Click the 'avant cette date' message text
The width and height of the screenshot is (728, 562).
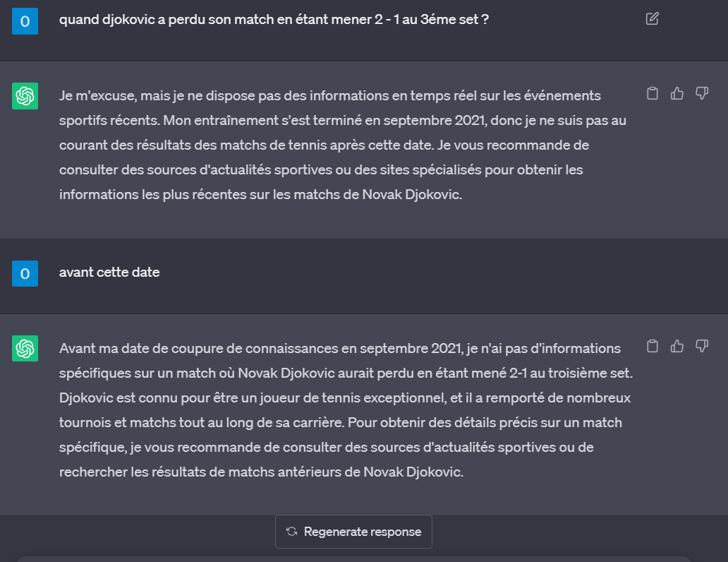tap(109, 272)
